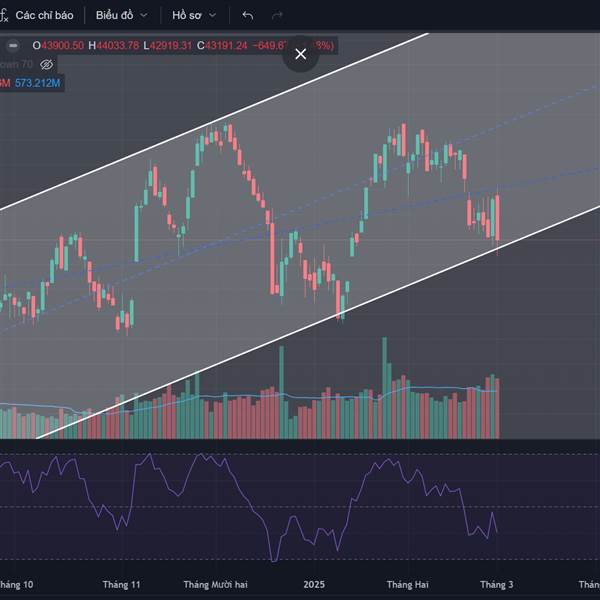
Task: Click the redo arrow icon
Action: 277,15
